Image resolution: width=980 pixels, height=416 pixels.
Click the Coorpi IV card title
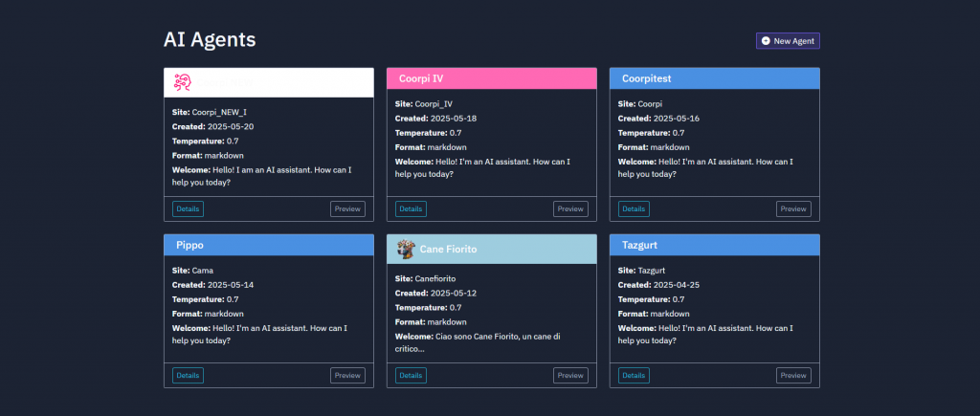[x=421, y=78]
